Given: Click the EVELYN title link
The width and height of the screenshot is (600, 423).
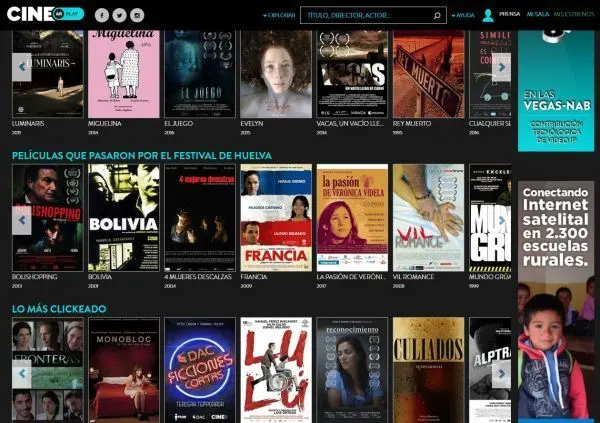Looking at the screenshot, I should 252,124.
